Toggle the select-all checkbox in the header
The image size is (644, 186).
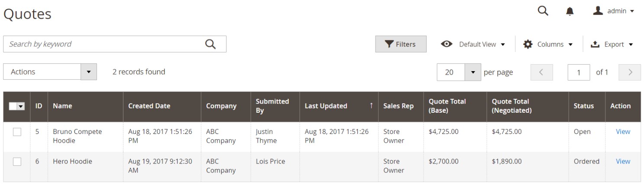point(13,106)
